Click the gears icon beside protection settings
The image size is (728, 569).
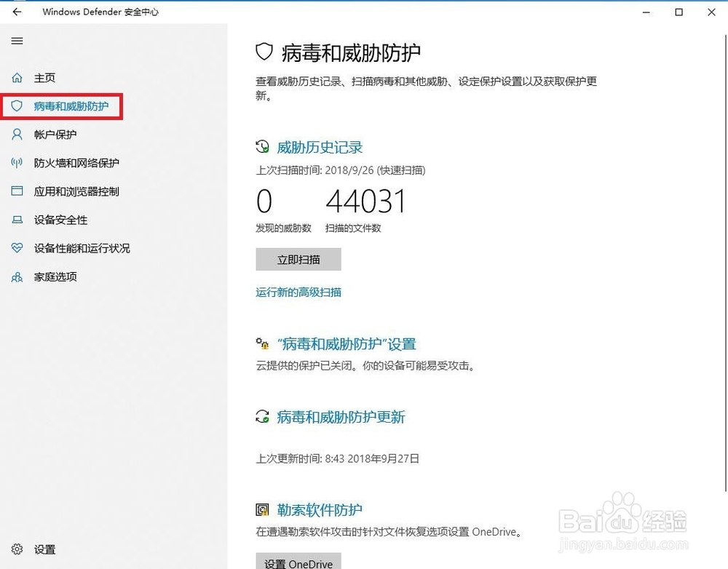click(x=262, y=343)
